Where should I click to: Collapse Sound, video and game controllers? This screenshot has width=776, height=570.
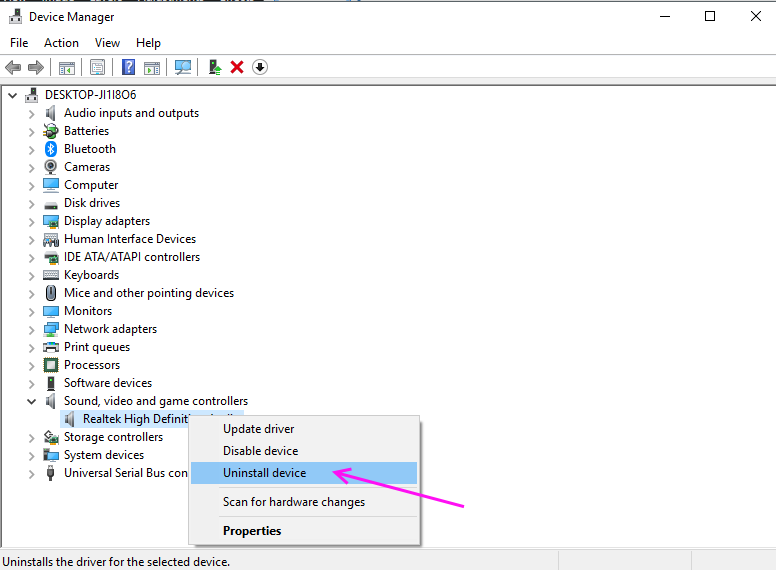point(31,401)
